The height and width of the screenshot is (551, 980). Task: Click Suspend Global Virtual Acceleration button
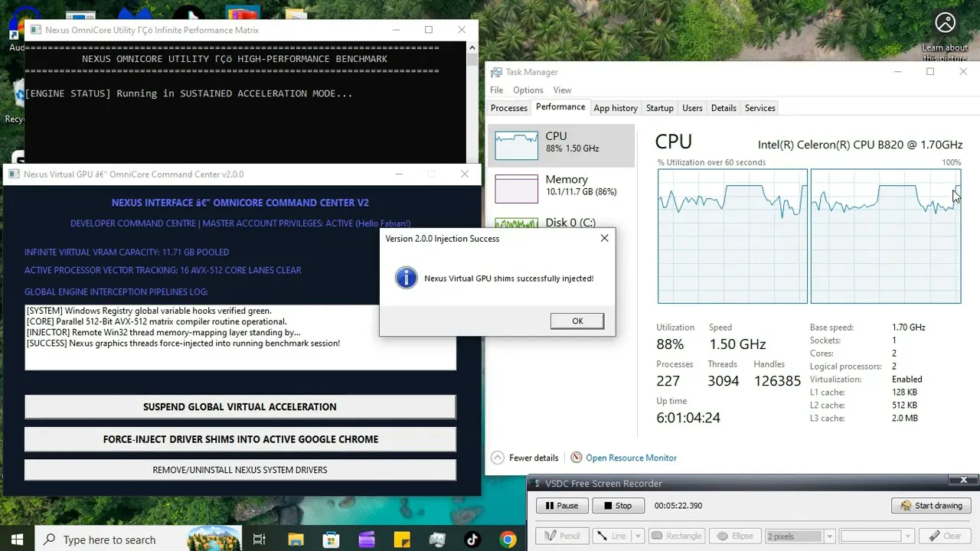point(240,407)
